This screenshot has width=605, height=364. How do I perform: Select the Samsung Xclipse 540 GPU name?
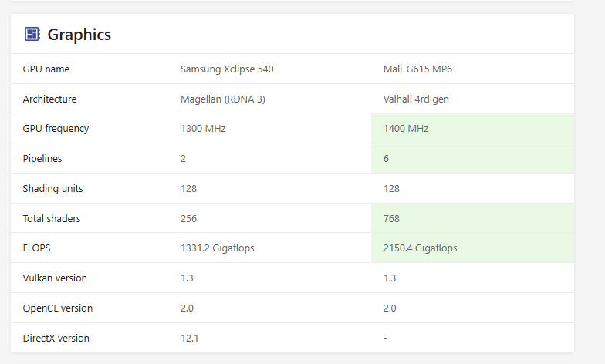point(227,69)
